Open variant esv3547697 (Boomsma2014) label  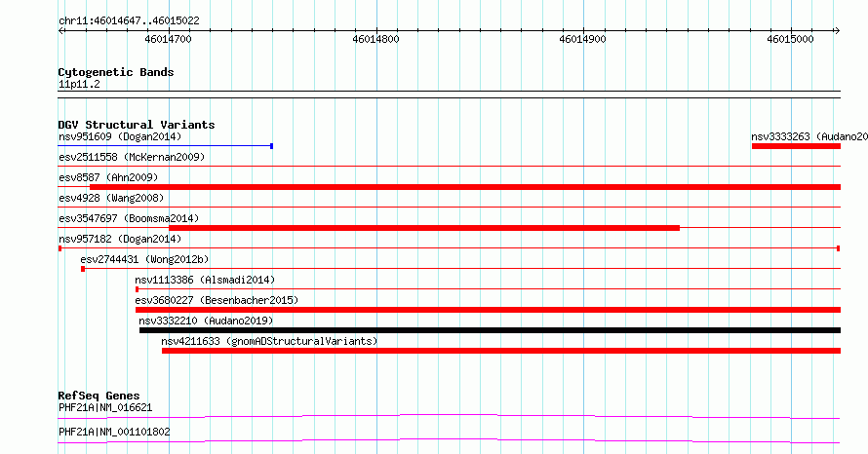point(129,218)
